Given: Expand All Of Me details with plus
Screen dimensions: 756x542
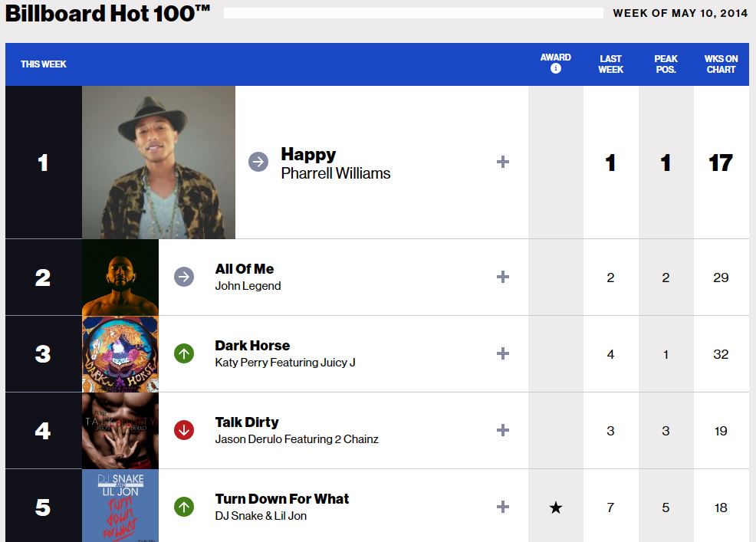Looking at the screenshot, I should coord(503,277).
